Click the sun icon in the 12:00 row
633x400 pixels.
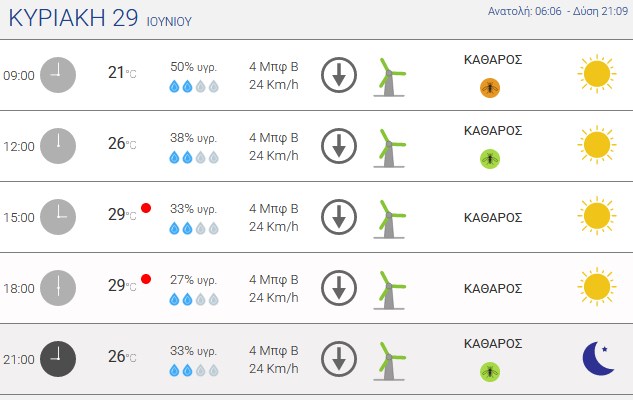[597, 145]
